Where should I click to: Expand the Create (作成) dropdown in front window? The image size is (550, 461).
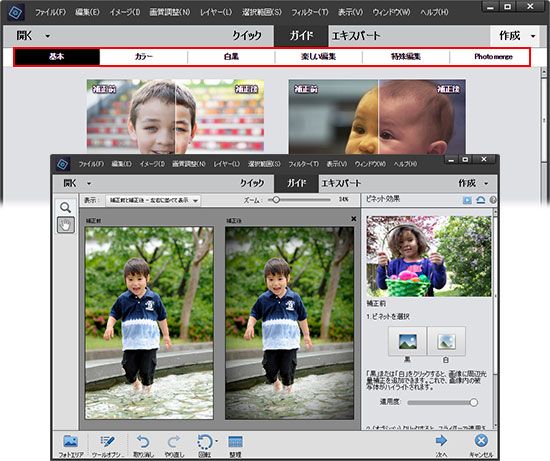tap(486, 183)
